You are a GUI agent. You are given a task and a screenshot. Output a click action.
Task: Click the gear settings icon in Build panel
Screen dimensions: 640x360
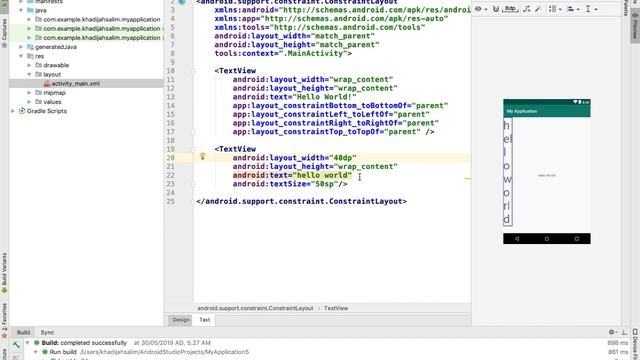click(x=611, y=332)
